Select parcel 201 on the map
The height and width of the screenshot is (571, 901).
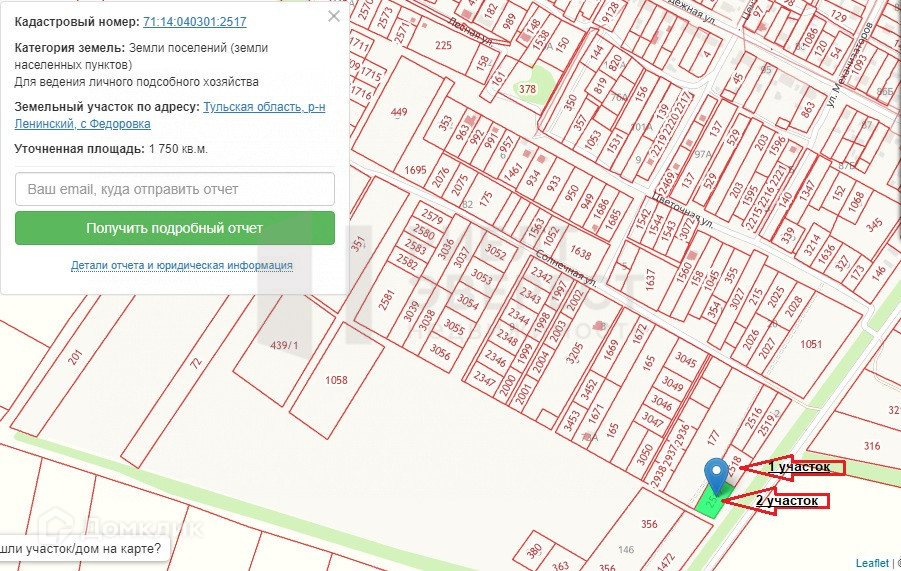tap(75, 357)
